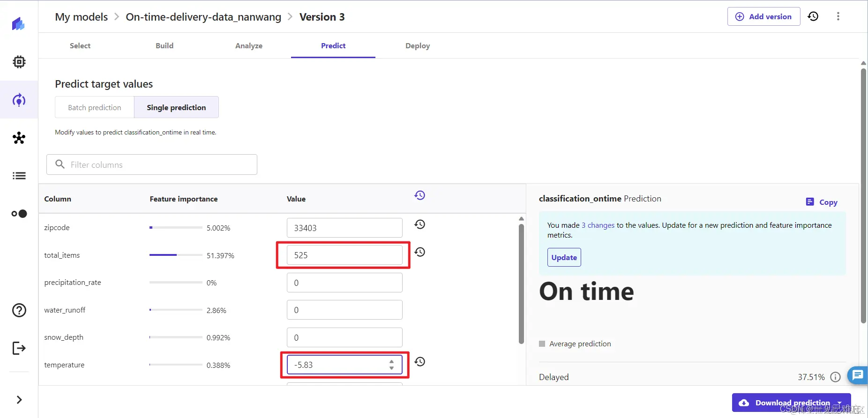The image size is (868, 418).
Task: Show info for Delayed percentage
Action: (x=835, y=377)
